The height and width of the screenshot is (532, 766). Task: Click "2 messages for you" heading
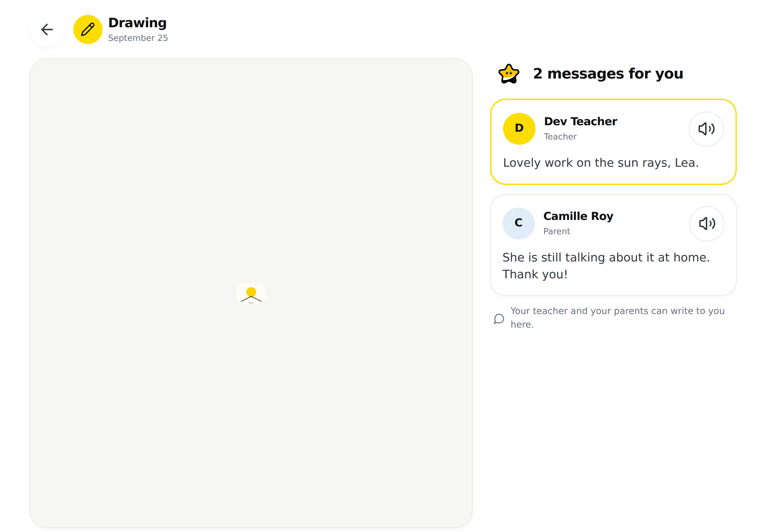pyautogui.click(x=608, y=74)
